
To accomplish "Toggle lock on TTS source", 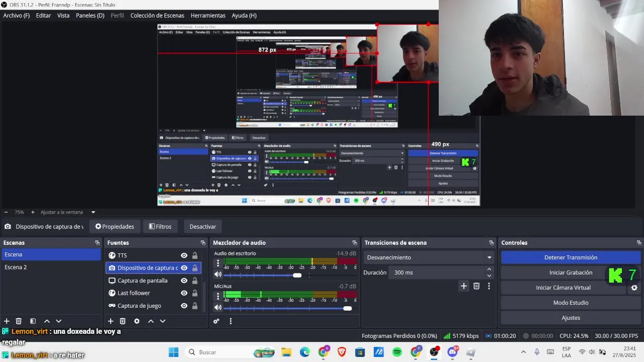I will tap(195, 255).
